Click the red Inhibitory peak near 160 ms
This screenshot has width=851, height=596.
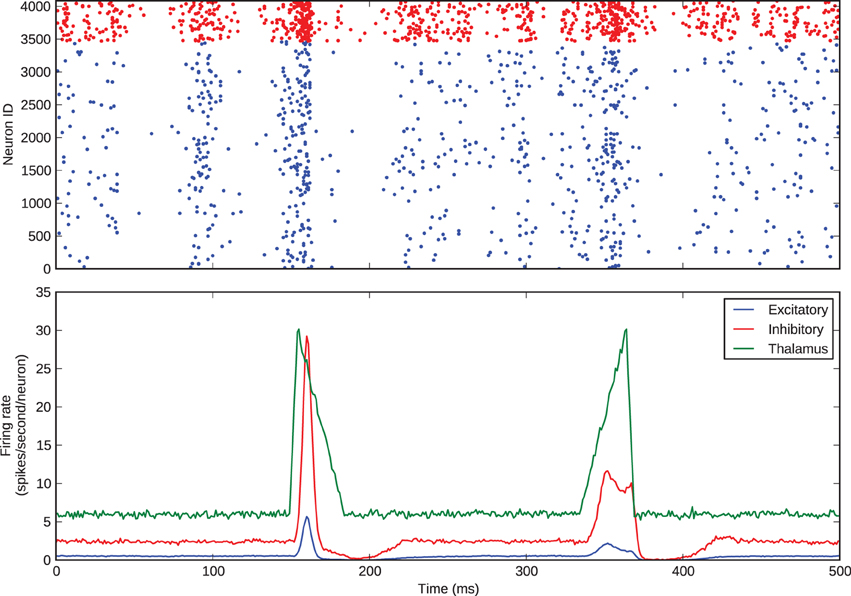(307, 337)
